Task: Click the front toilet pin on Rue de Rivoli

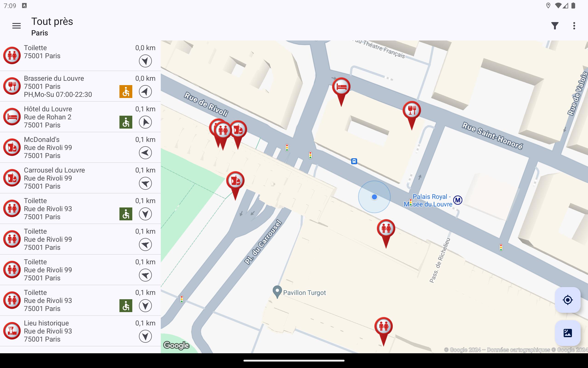Action: (223, 131)
